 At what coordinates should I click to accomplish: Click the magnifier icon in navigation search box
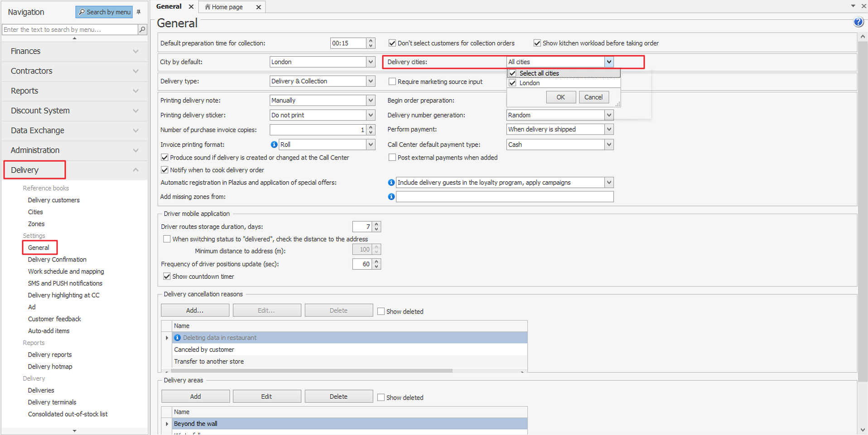[x=142, y=29]
